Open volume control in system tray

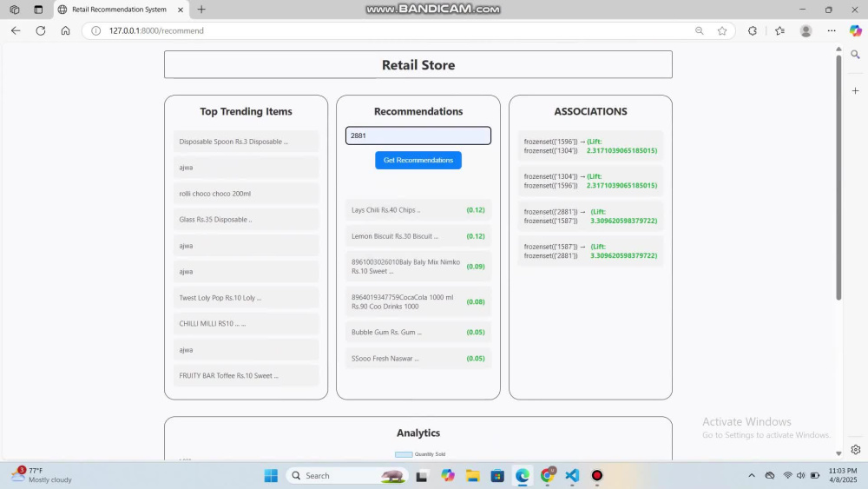[x=800, y=476]
